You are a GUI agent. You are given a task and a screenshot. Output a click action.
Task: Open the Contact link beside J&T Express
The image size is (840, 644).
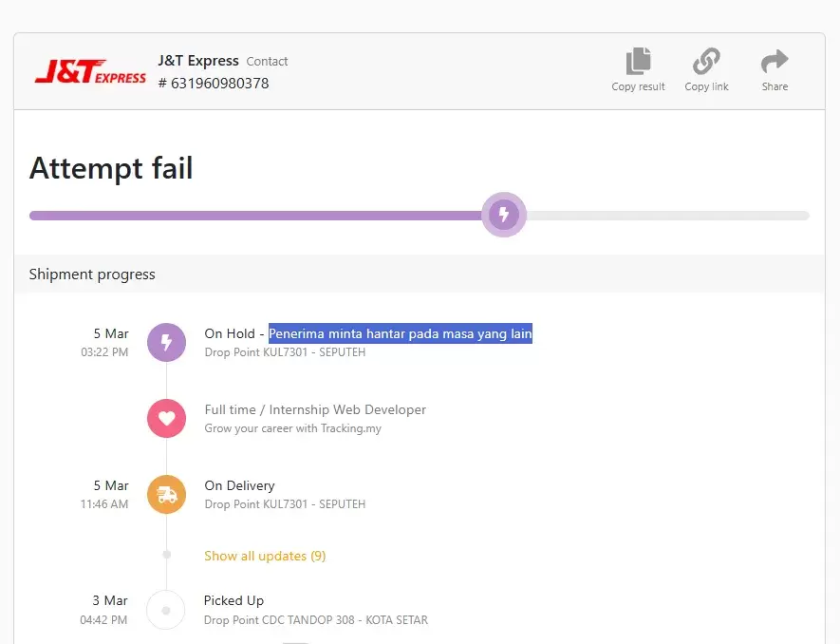point(267,62)
